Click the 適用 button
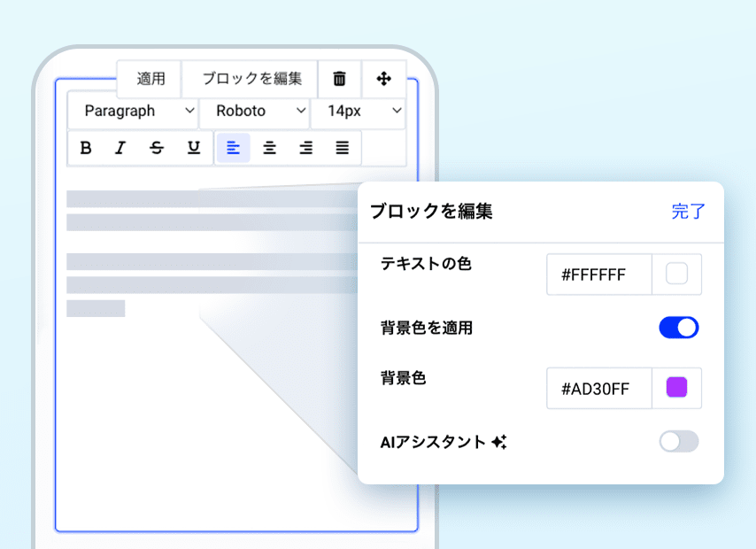The height and width of the screenshot is (549, 756). [x=150, y=78]
